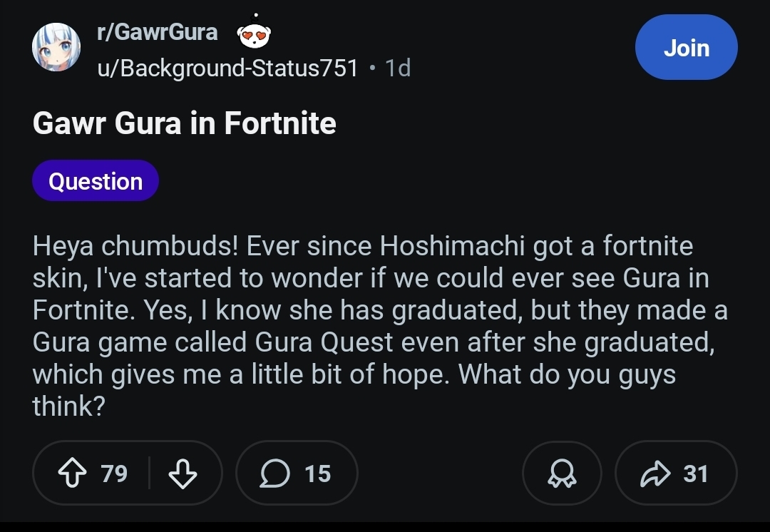Image resolution: width=770 pixels, height=532 pixels.
Task: Tap the 31 shares count
Action: point(695,474)
